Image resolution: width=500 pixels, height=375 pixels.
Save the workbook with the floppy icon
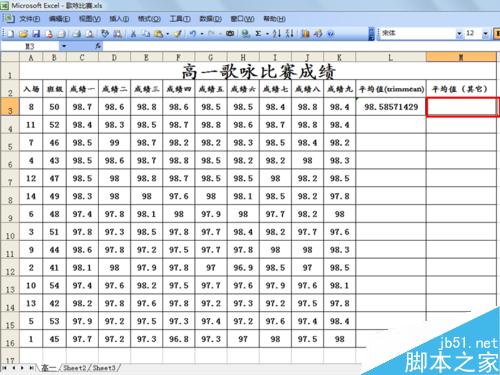(x=36, y=34)
